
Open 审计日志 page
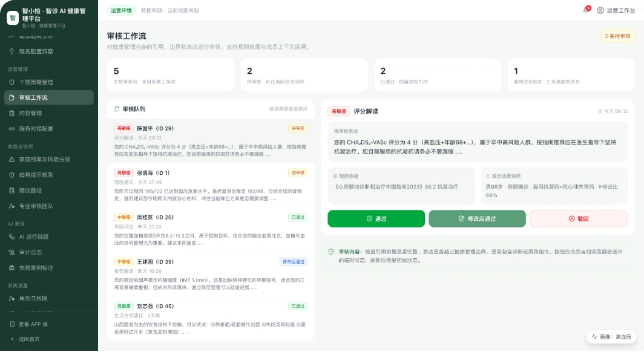[49, 252]
